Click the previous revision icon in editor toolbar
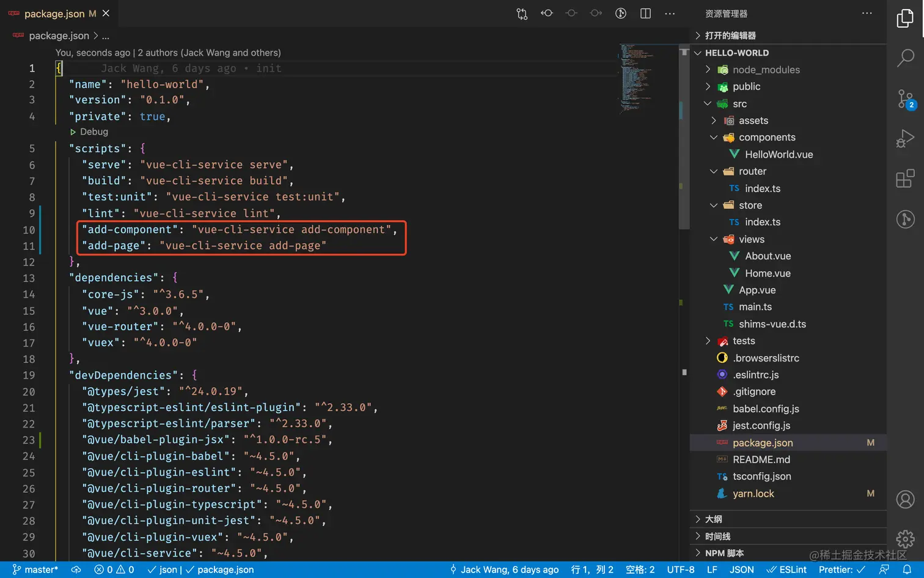 pyautogui.click(x=547, y=13)
